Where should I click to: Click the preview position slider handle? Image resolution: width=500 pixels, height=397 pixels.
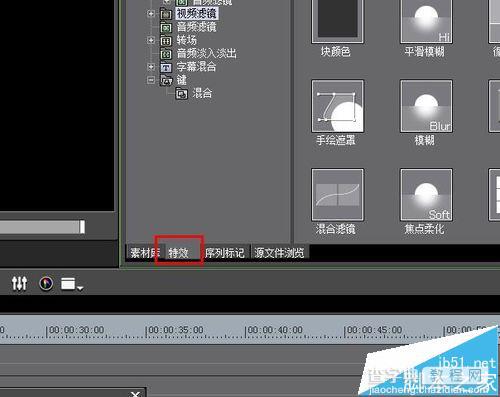pyautogui.click(x=82, y=227)
